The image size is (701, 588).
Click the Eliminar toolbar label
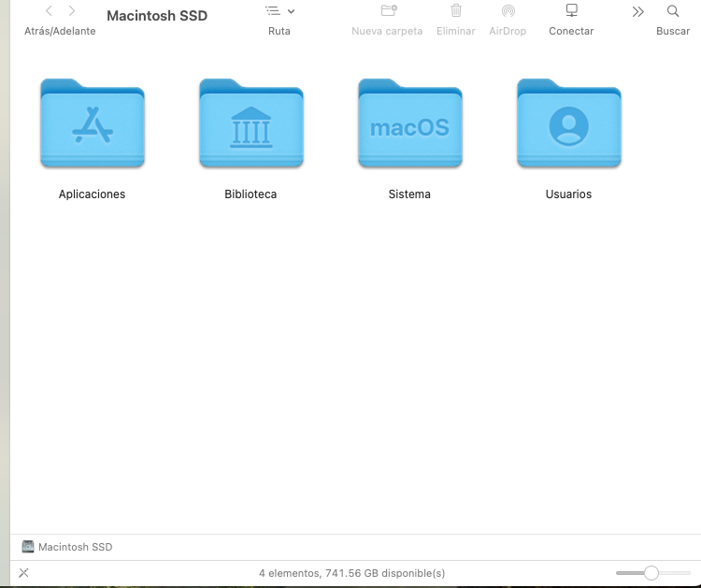(456, 31)
